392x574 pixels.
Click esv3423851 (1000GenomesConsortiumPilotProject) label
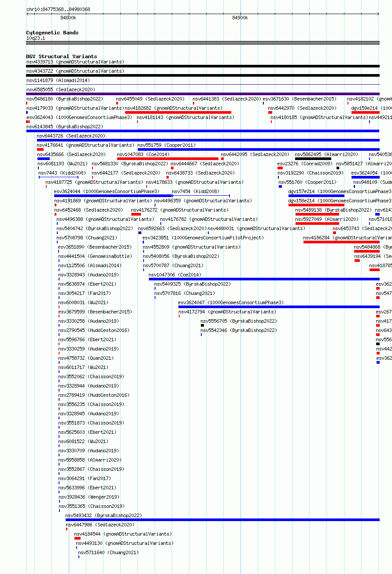tap(203, 238)
